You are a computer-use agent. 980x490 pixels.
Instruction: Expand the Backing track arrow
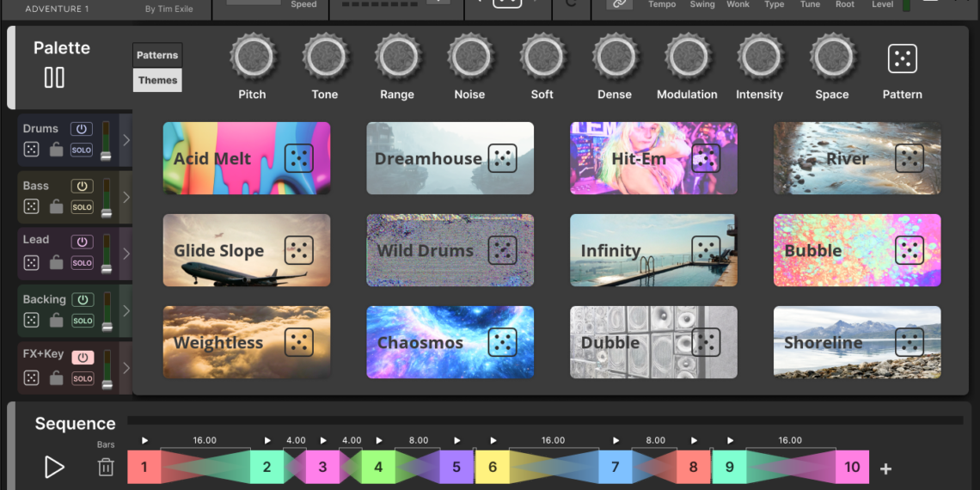[126, 310]
